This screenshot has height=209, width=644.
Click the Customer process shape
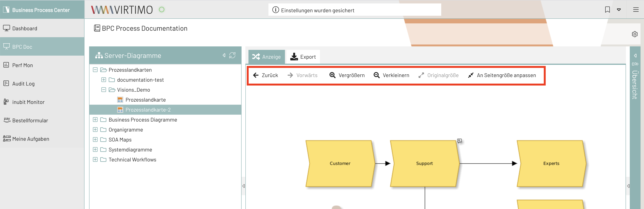(x=340, y=163)
